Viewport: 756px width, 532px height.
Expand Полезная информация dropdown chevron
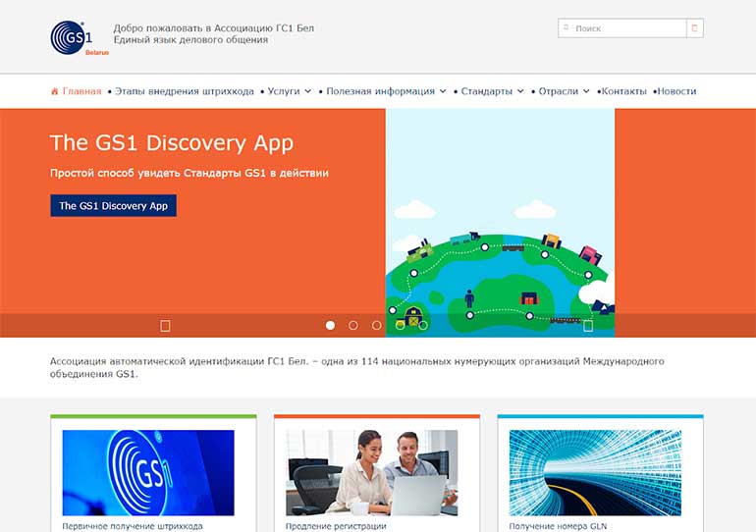click(x=443, y=91)
